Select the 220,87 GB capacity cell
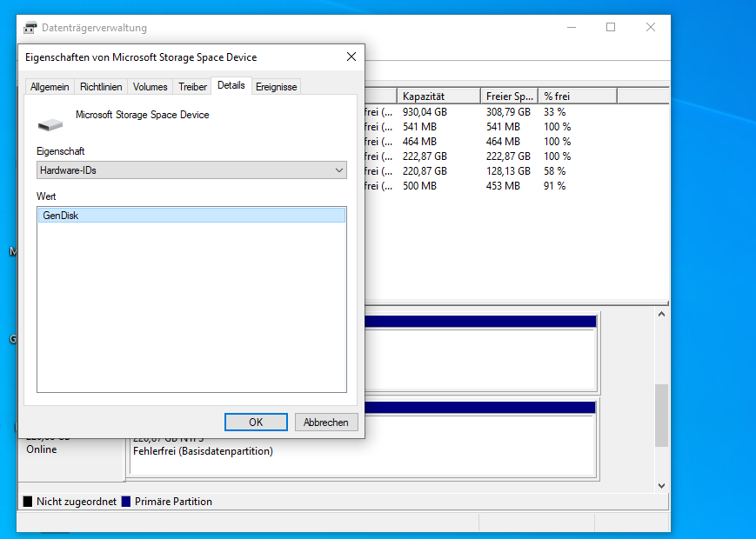 (425, 171)
